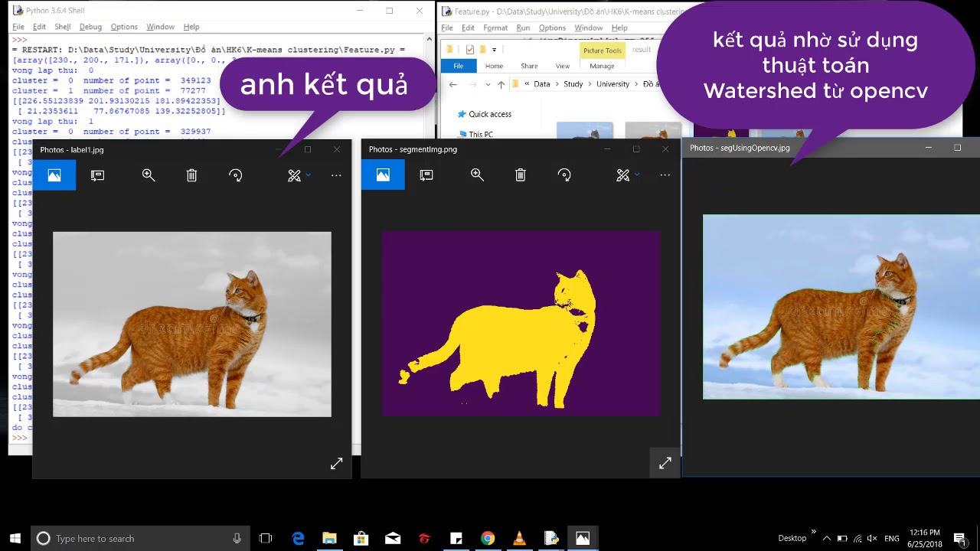980x551 pixels.
Task: Click Study in Explorer address path
Action: [x=573, y=84]
